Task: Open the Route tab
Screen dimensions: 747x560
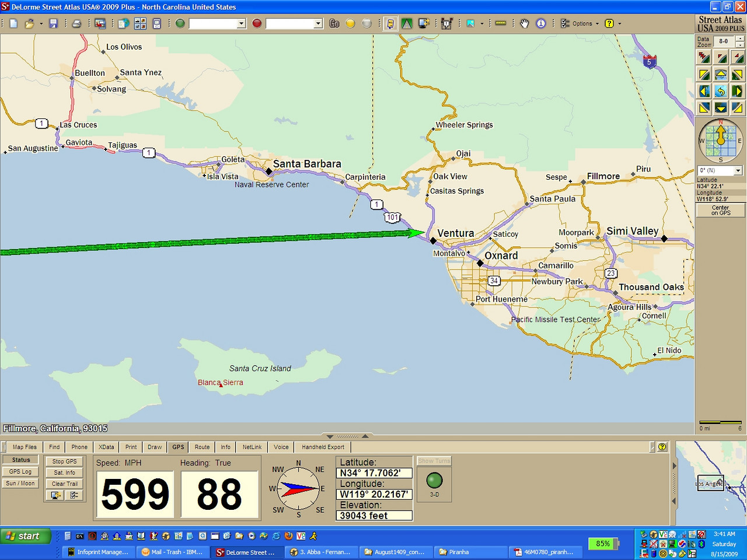Action: [202, 447]
